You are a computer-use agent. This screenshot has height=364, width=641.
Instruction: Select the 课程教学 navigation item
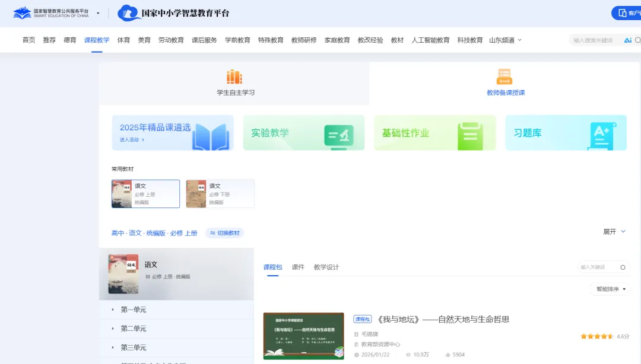[x=97, y=40]
